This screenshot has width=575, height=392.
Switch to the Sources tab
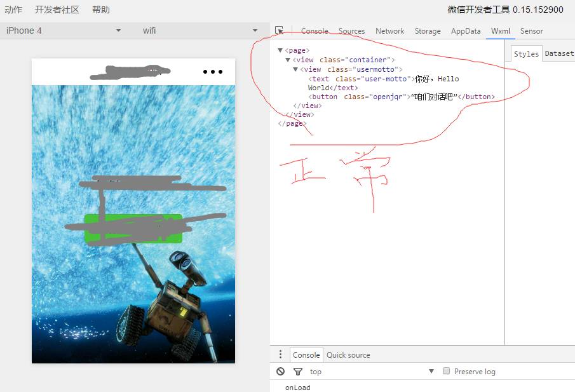point(352,31)
